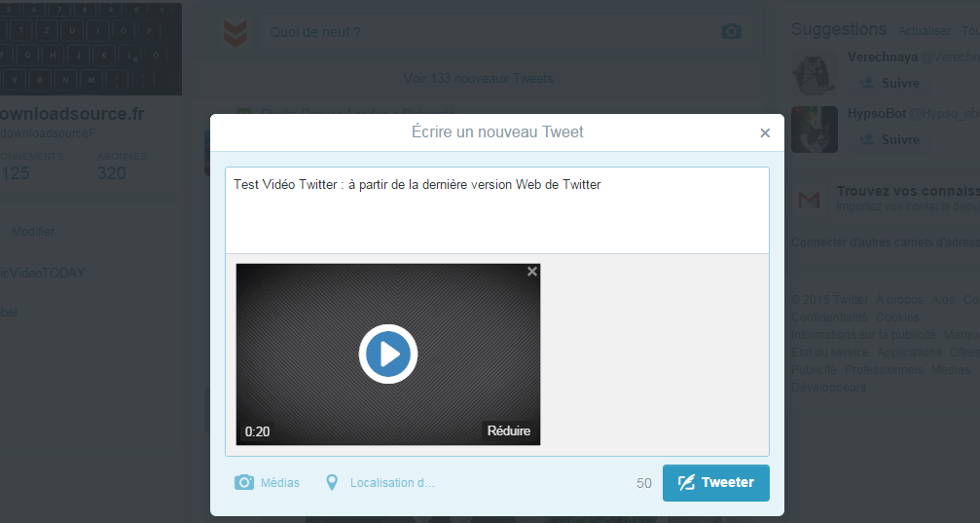Viewport: 980px width, 523px height.
Task: Open Médias camera button in dialog
Action: click(267, 483)
